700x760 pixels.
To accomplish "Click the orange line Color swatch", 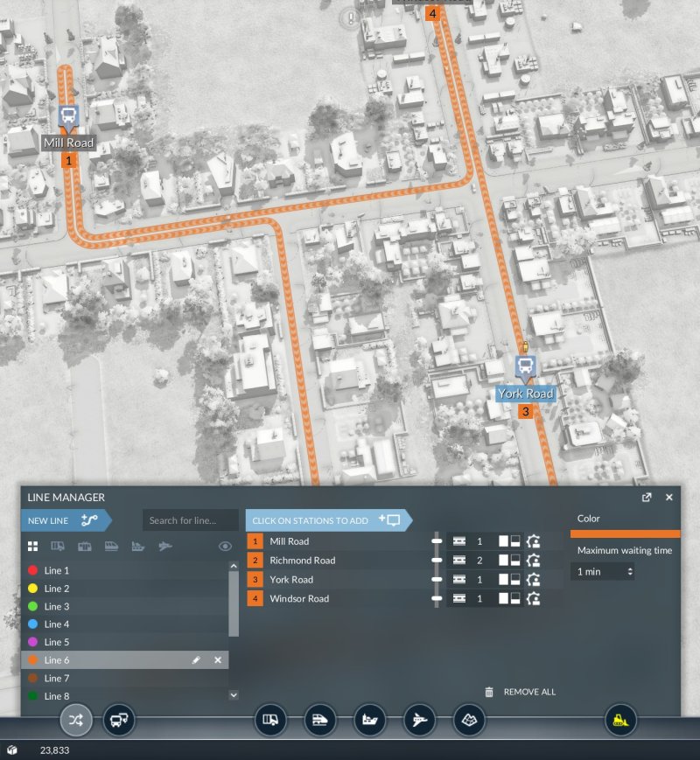I will (x=624, y=533).
